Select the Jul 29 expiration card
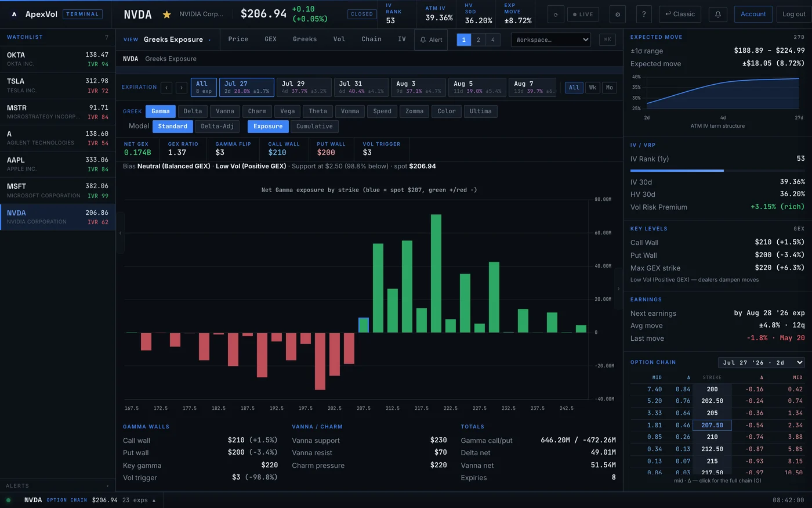812x508 pixels. click(x=304, y=87)
